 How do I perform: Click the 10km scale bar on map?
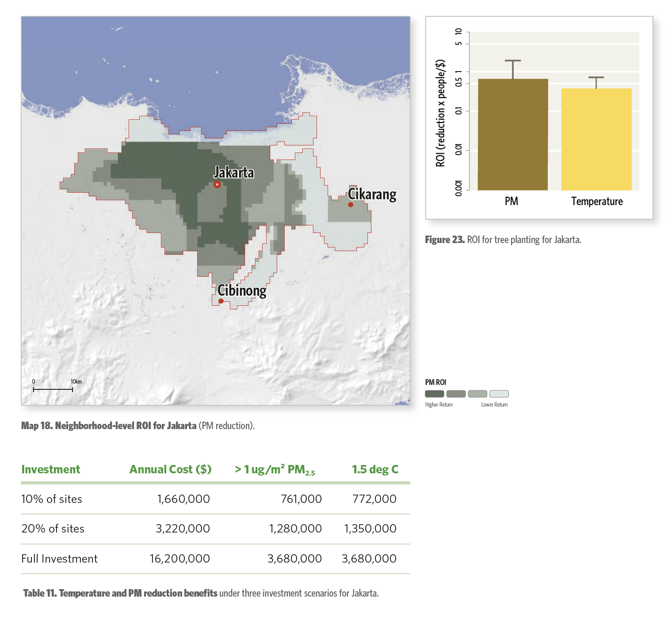[x=53, y=389]
